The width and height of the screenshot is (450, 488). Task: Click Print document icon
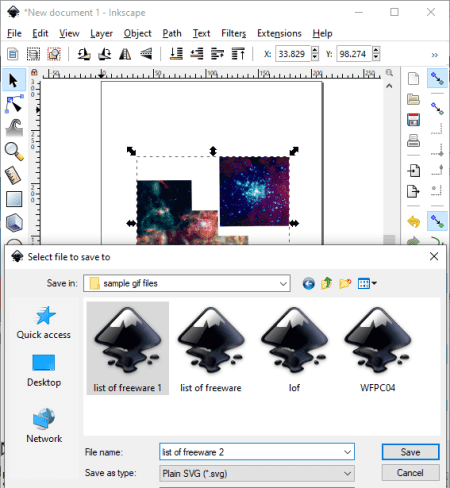413,140
